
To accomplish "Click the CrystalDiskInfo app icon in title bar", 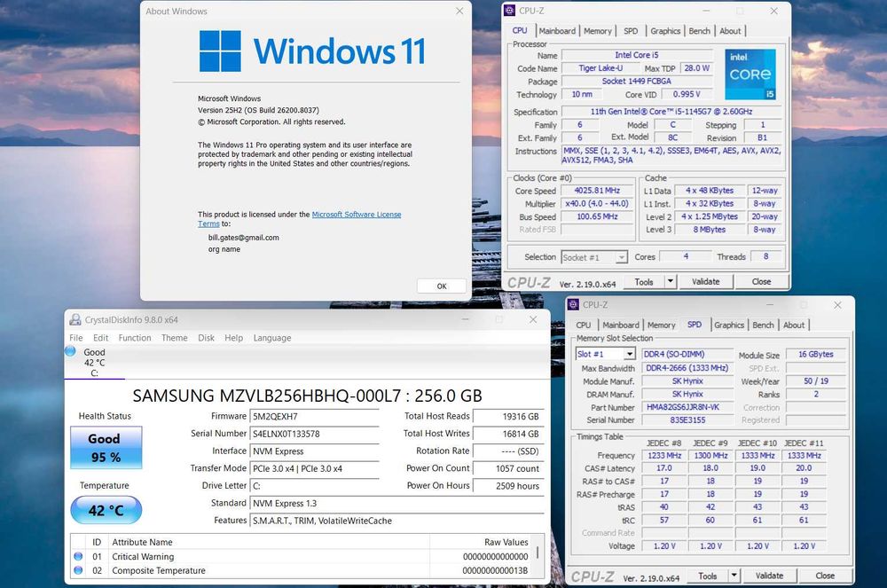I will pyautogui.click(x=75, y=320).
